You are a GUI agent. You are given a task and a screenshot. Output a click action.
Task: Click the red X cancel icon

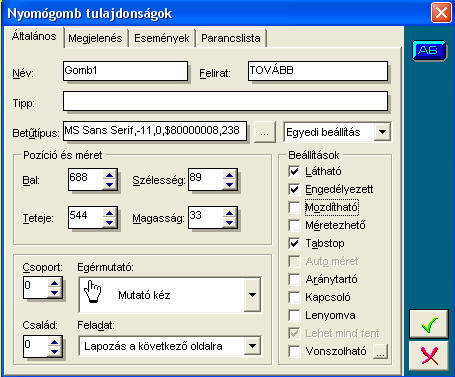[x=429, y=355]
